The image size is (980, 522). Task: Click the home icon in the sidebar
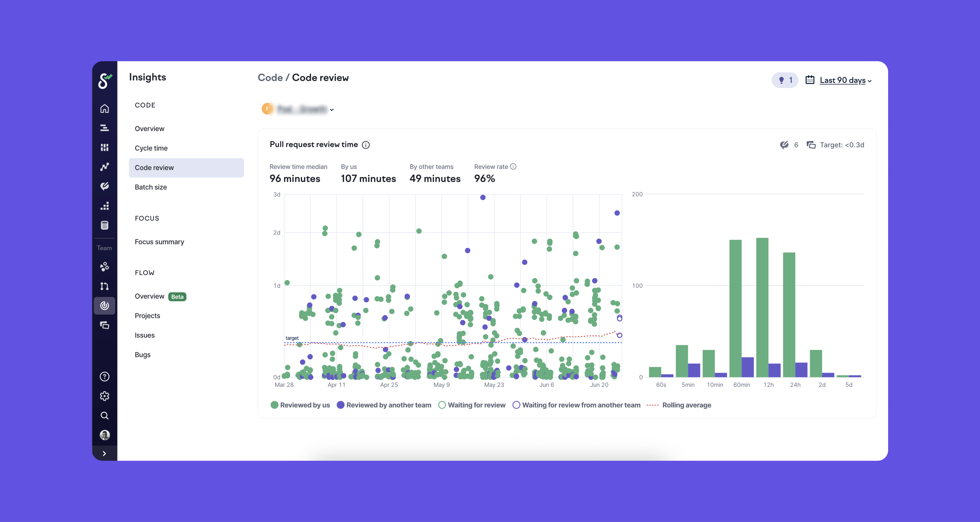(x=104, y=109)
